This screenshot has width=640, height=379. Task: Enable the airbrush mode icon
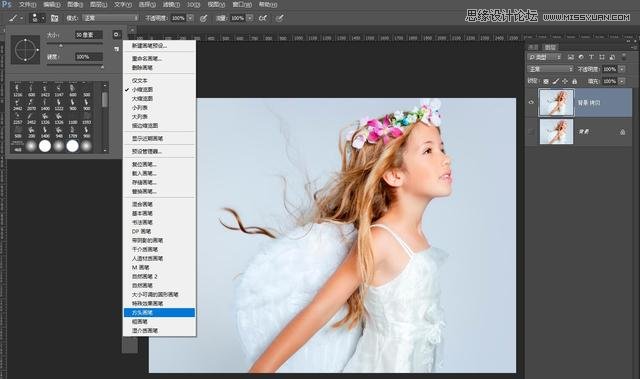[263, 18]
